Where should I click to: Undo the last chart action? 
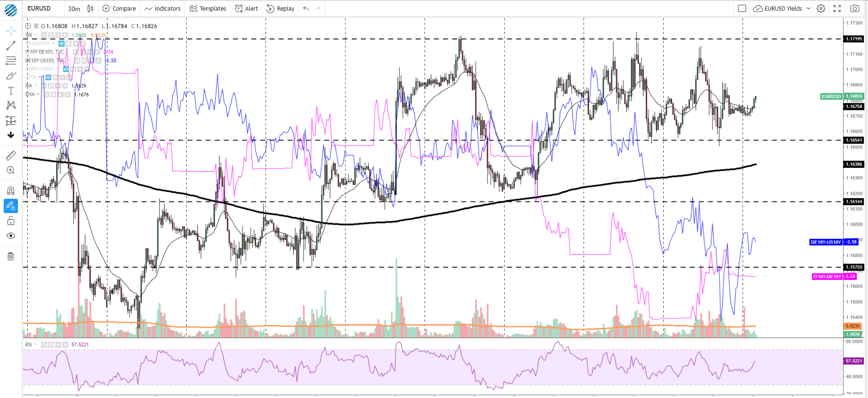[306, 8]
